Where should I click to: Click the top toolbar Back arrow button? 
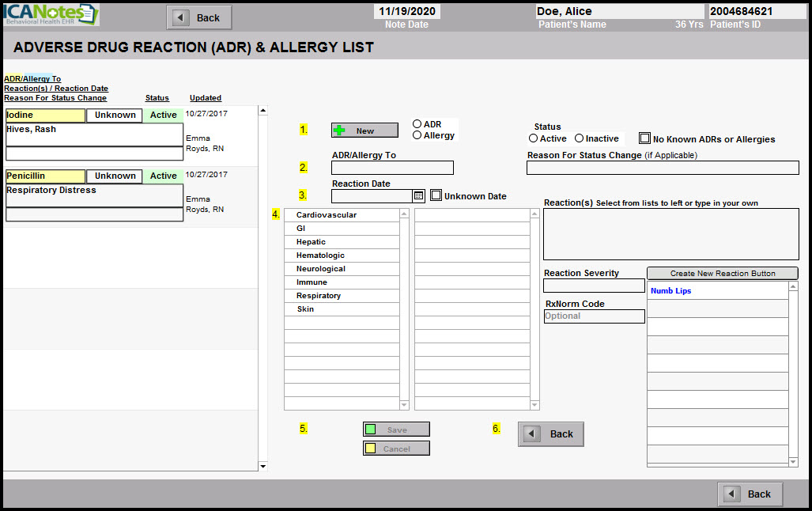pyautogui.click(x=198, y=17)
